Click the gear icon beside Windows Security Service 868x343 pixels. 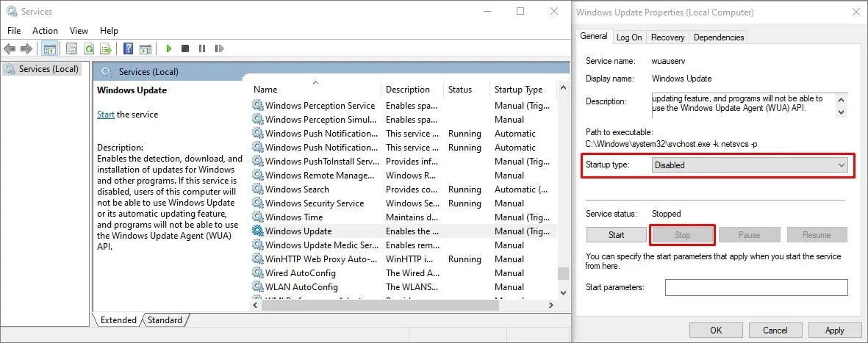257,203
